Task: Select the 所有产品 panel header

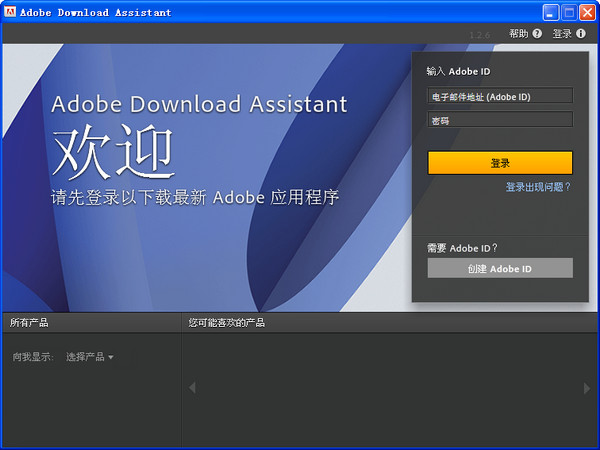Action: click(x=29, y=323)
